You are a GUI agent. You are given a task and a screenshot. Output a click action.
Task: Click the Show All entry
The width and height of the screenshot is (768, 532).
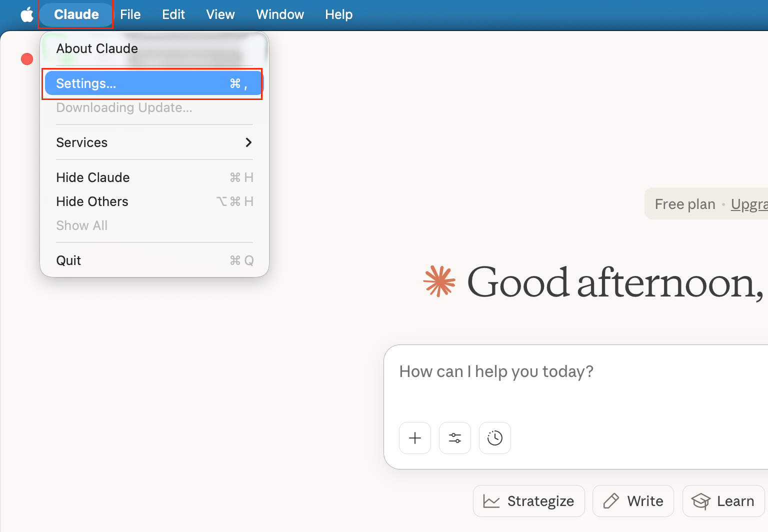click(154, 225)
